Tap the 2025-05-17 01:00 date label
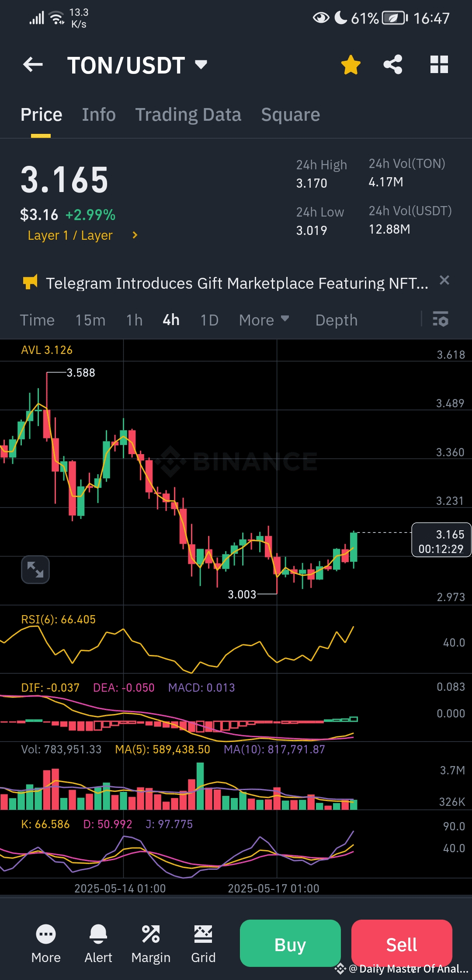The height and width of the screenshot is (980, 472). pyautogui.click(x=274, y=889)
